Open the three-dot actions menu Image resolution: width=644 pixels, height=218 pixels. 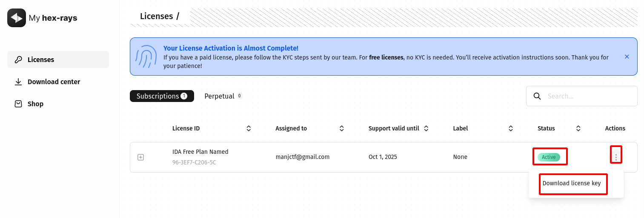click(616, 157)
